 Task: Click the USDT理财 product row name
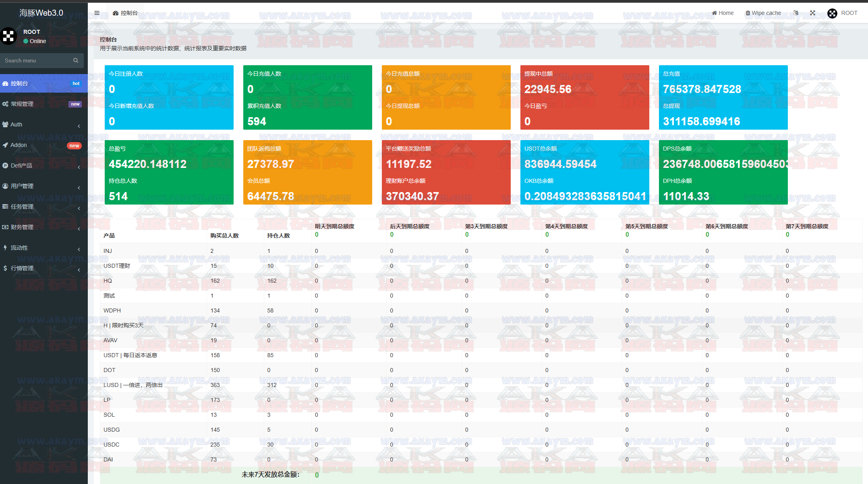click(x=117, y=266)
